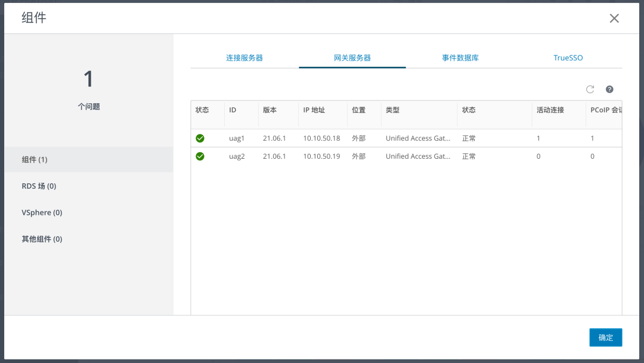Select the 网关服务器 tab
This screenshot has width=644, height=363.
click(x=352, y=58)
